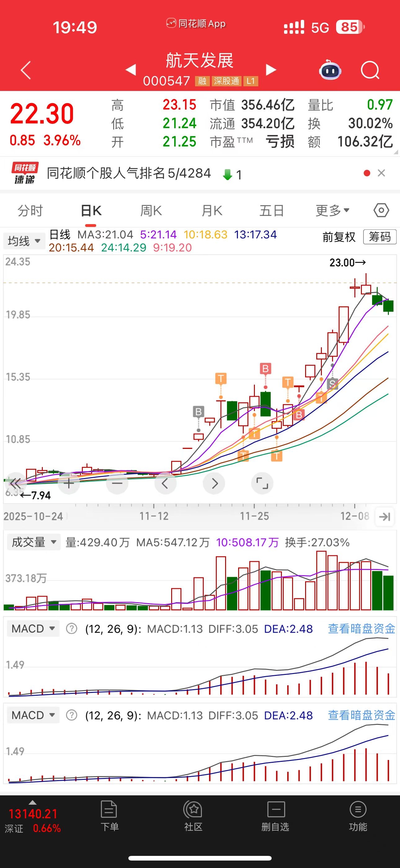Select the 分时 intraday tab
Screen dimensions: 400x868
click(x=30, y=211)
